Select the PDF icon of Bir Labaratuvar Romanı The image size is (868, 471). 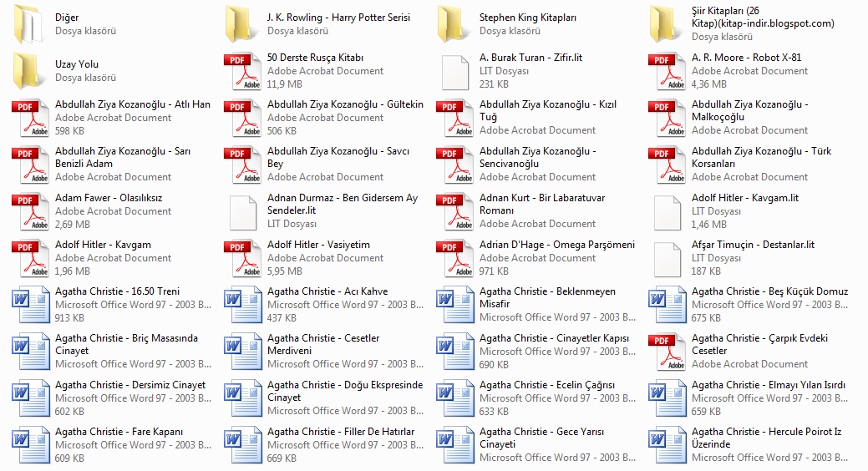point(454,211)
